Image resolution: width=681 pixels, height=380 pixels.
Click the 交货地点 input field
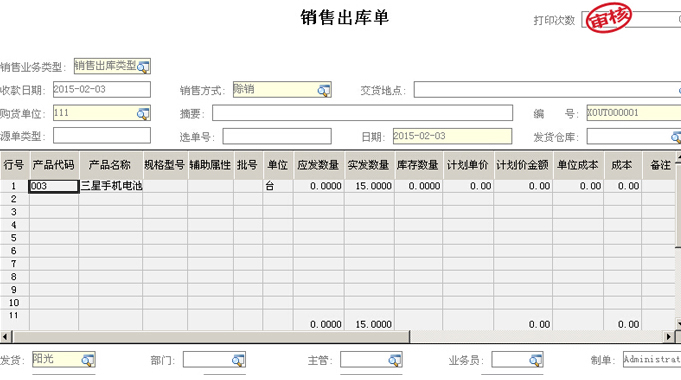point(547,90)
